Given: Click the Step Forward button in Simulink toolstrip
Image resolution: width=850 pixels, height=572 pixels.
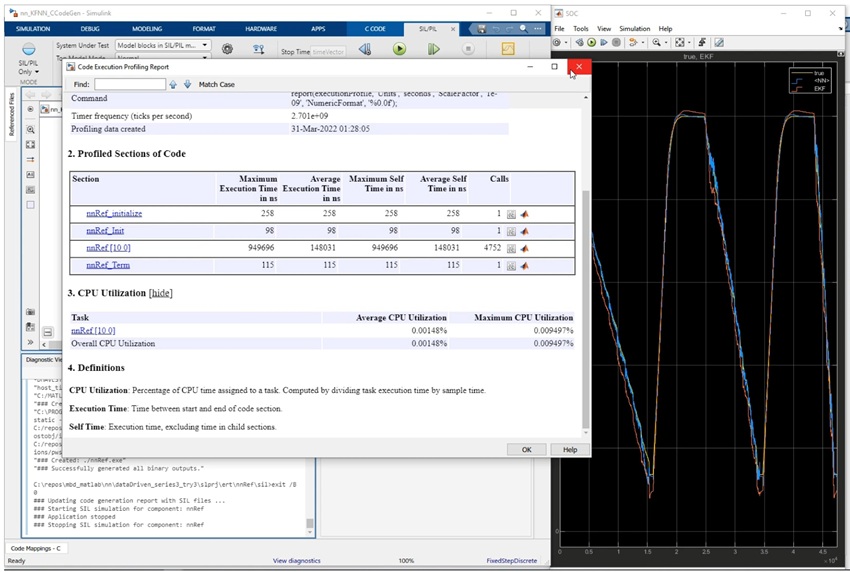Looking at the screenshot, I should [433, 48].
